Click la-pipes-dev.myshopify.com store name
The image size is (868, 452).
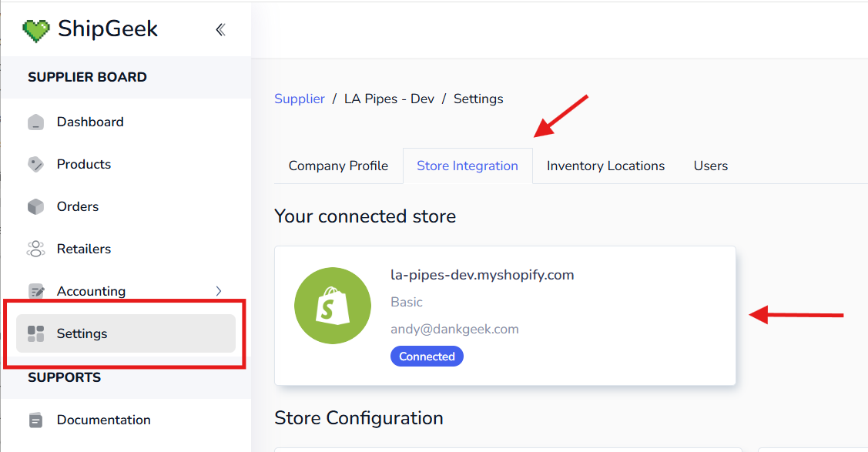[x=482, y=275]
